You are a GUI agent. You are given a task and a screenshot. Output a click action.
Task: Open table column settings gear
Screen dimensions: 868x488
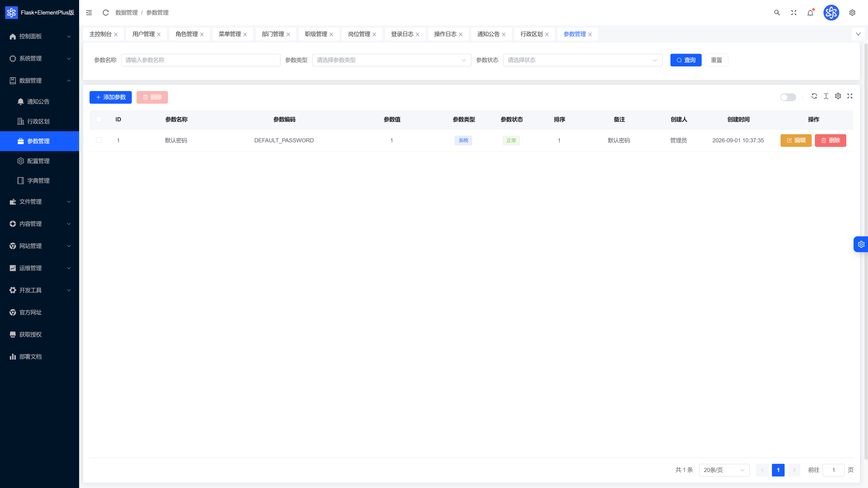pos(838,96)
